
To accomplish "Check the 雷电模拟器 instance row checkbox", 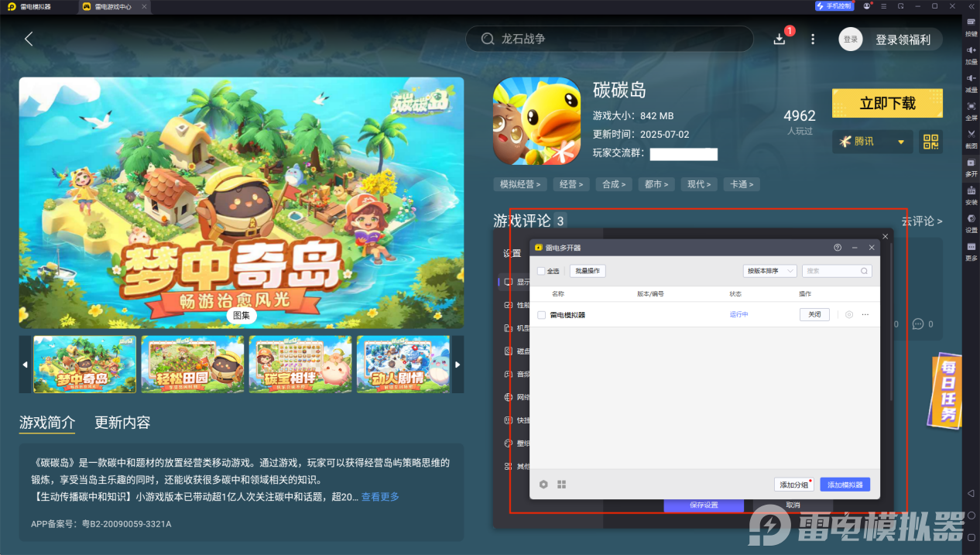I will coord(542,315).
